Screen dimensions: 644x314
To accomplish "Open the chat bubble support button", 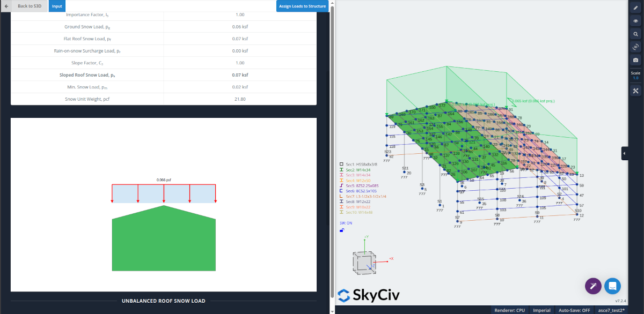I will pos(612,286).
